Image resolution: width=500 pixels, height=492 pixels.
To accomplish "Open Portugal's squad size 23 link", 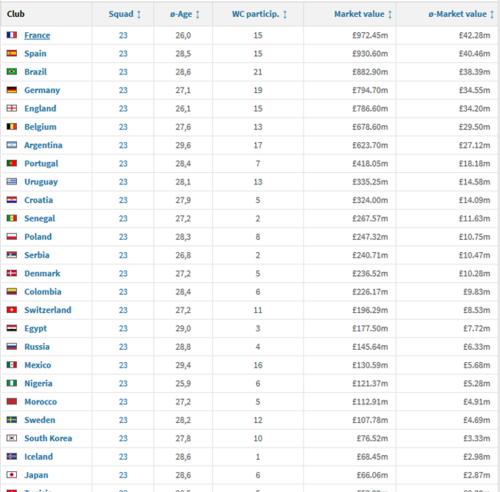I will [123, 163].
